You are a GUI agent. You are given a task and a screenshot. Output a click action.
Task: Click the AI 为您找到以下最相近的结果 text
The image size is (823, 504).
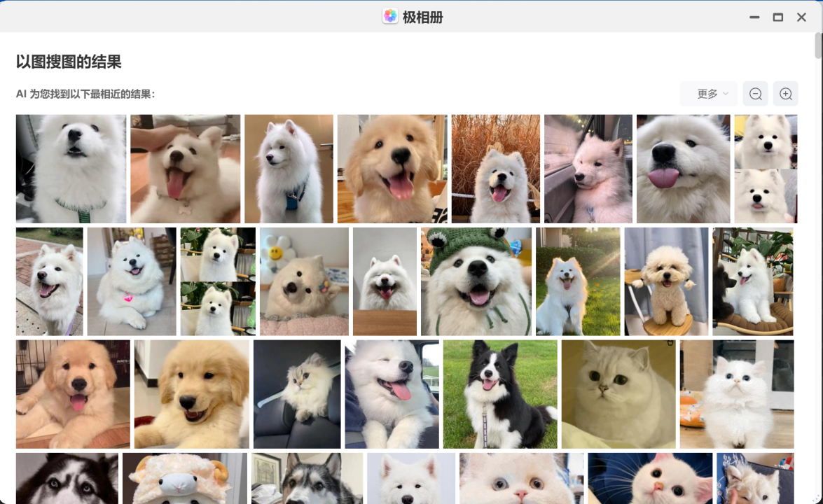[x=85, y=94]
